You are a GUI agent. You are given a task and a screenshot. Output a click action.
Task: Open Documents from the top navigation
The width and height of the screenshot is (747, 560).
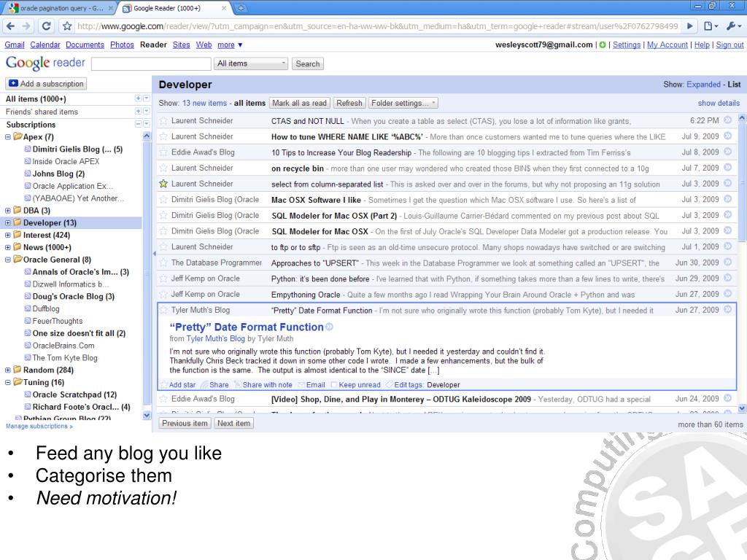pyautogui.click(x=85, y=44)
